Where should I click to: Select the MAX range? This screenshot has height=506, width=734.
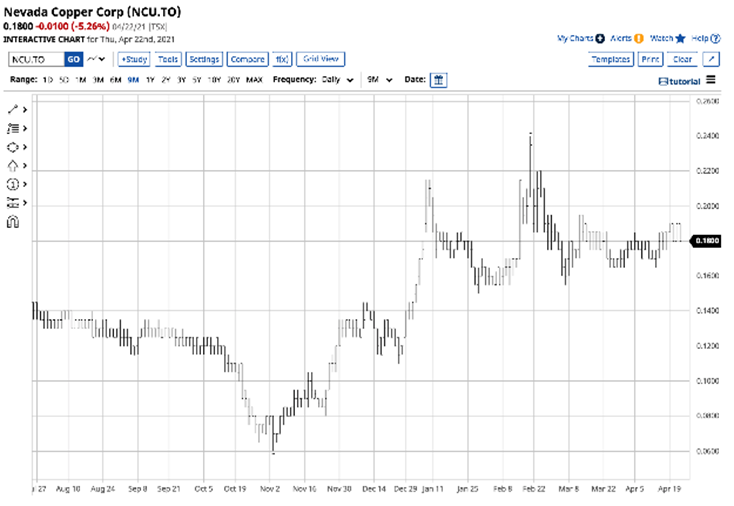(x=254, y=80)
